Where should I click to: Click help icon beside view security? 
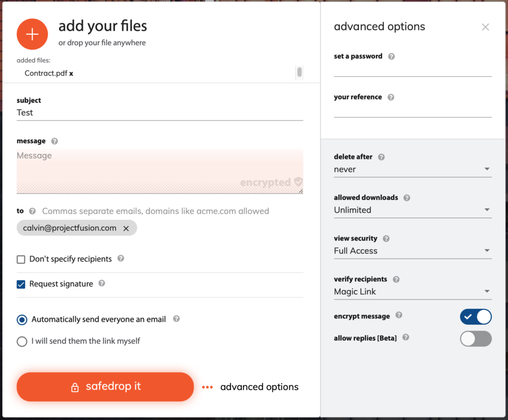(386, 239)
